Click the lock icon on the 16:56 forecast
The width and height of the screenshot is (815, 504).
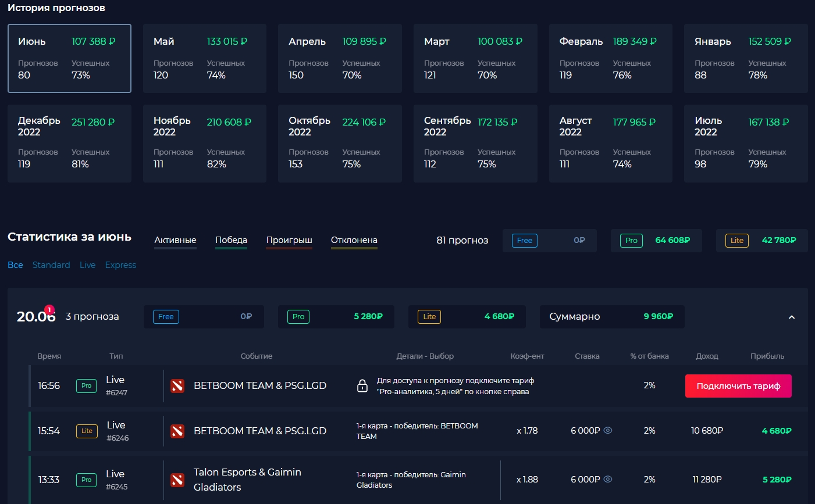coord(362,386)
